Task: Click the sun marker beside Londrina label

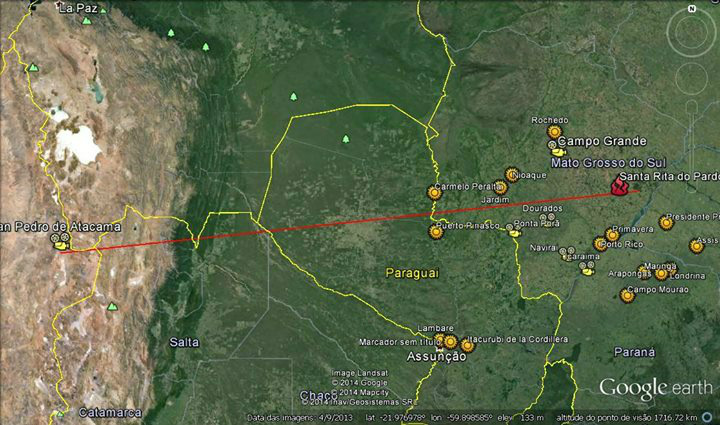Action: [661, 274]
